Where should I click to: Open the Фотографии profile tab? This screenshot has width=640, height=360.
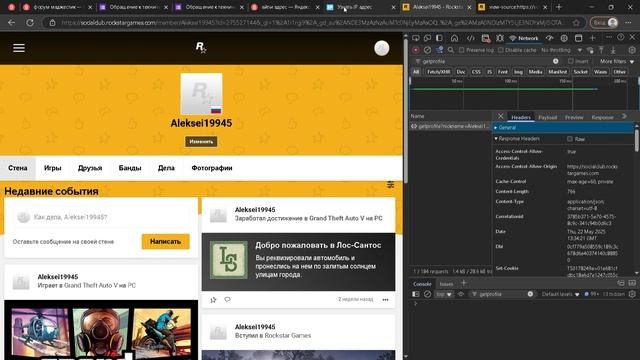(212, 168)
